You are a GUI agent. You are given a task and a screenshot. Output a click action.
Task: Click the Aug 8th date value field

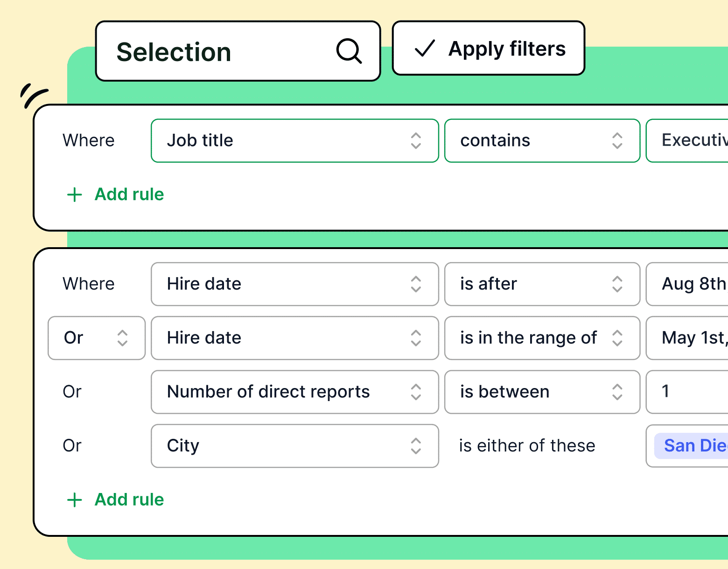point(691,284)
